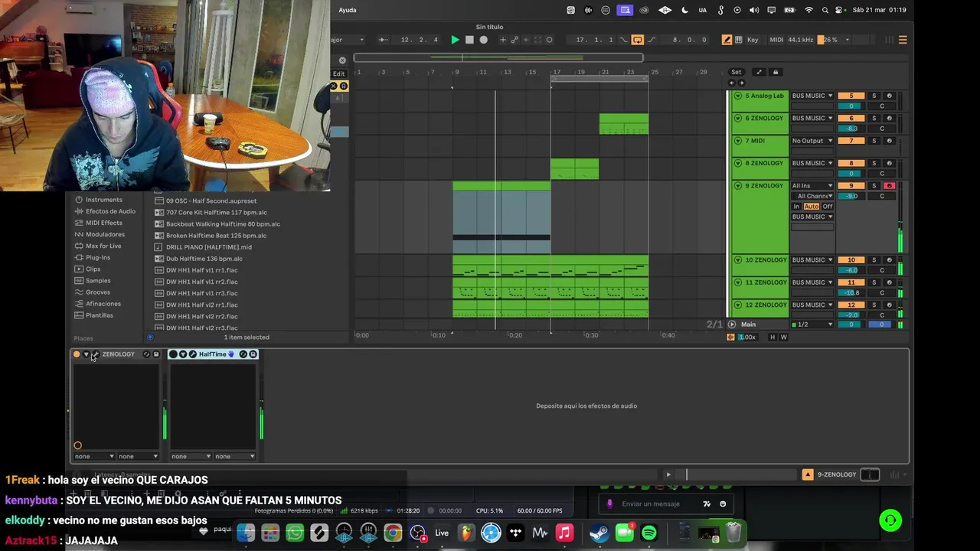Select Auto monitoring on track 9
This screenshot has height=551, width=980.
(811, 207)
